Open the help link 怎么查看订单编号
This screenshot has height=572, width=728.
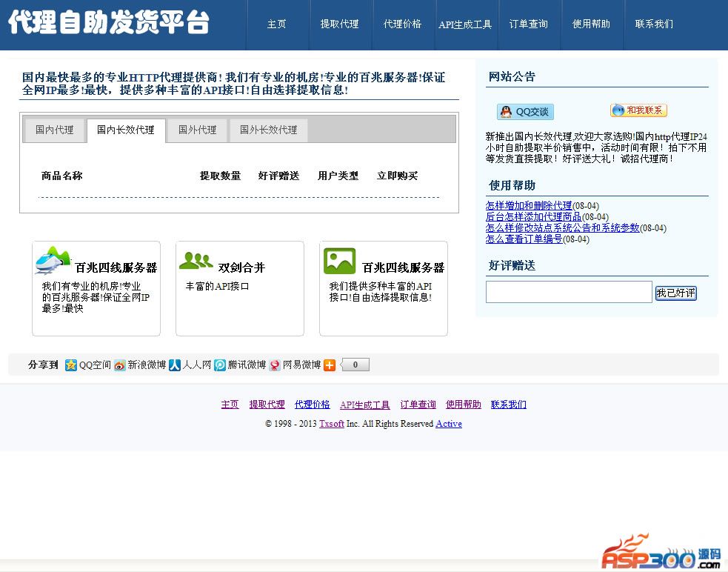pyautogui.click(x=524, y=239)
